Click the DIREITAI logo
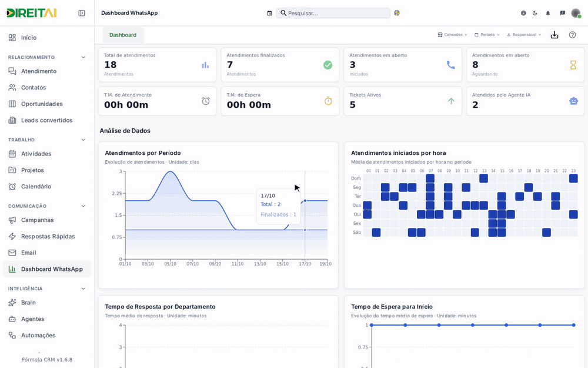This screenshot has height=368, width=588. (32, 13)
